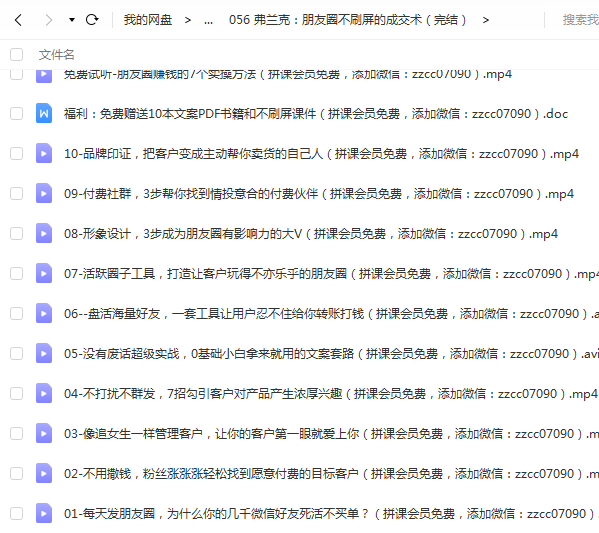The image size is (599, 533).
Task: Check the box for 08-形象设计 file
Action: tap(16, 233)
